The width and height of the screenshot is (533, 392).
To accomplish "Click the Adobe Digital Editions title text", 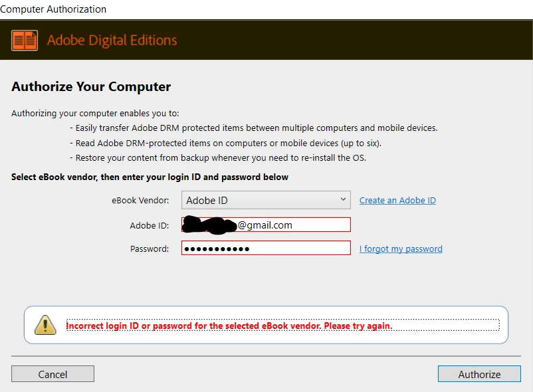I will [x=112, y=40].
